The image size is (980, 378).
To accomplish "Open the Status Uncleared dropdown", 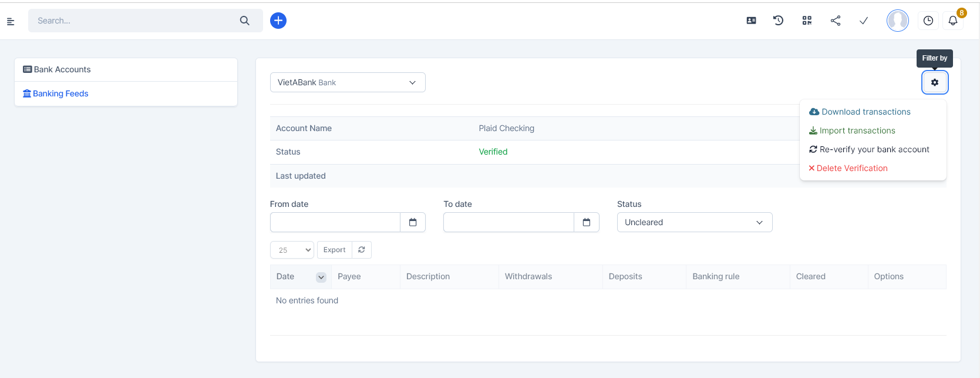I will [694, 222].
